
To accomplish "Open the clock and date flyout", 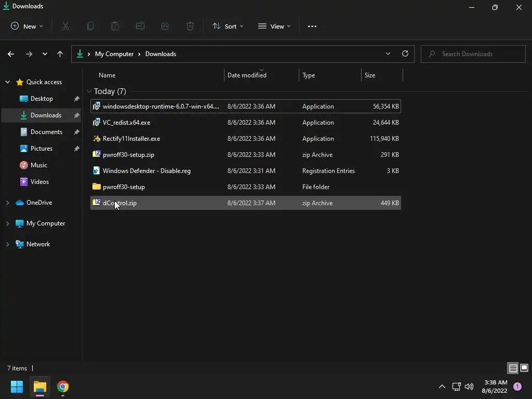I will 495,387.
